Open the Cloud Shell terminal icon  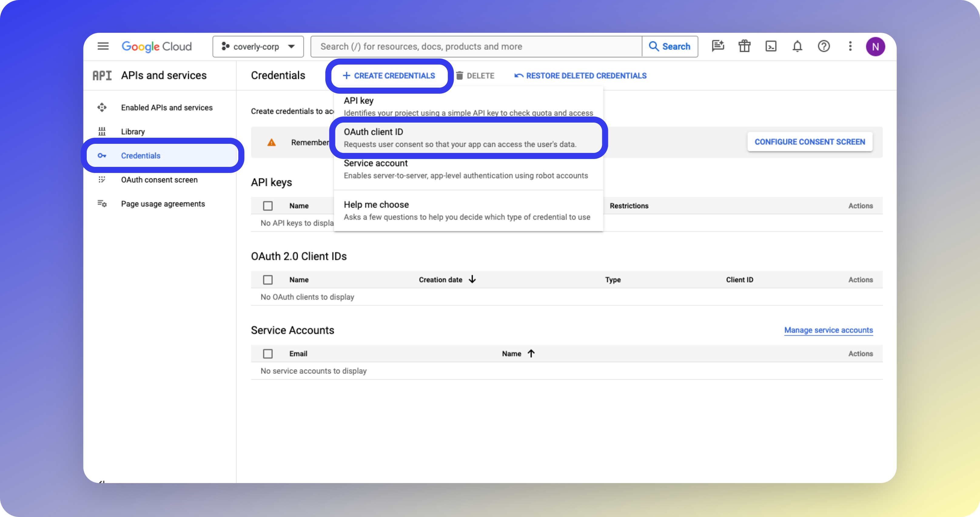pos(771,46)
